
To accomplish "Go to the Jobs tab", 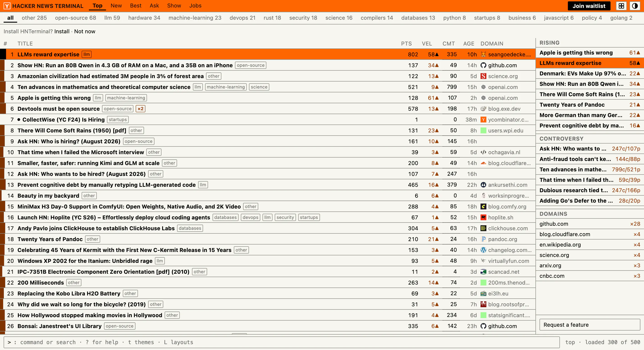I will pos(195,5).
